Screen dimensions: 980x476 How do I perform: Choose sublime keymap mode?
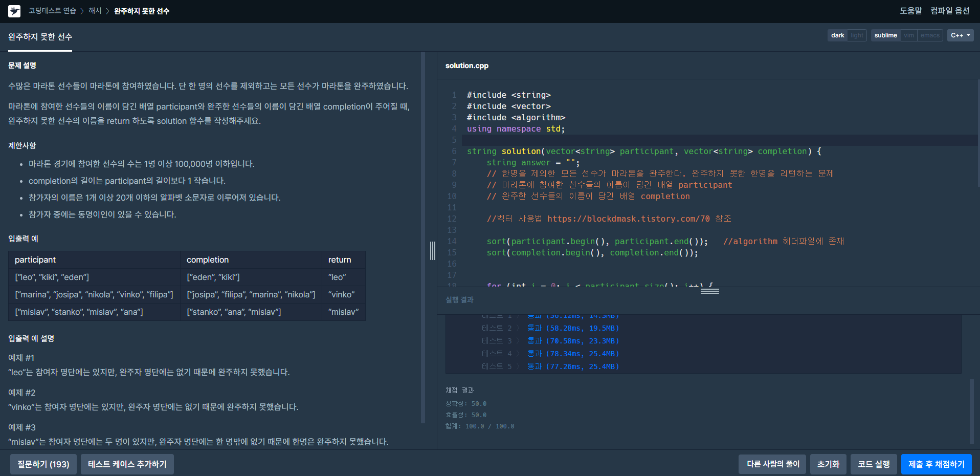pos(885,35)
